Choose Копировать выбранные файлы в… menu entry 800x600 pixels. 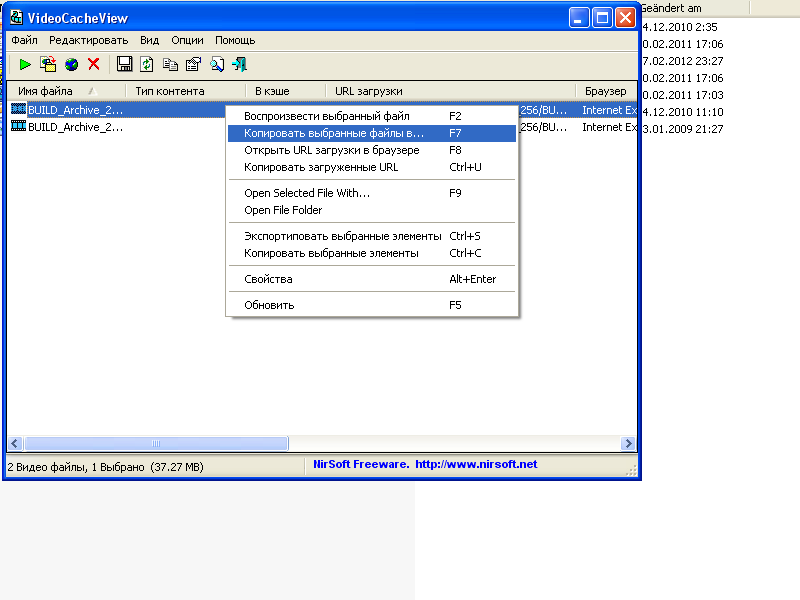click(x=372, y=133)
